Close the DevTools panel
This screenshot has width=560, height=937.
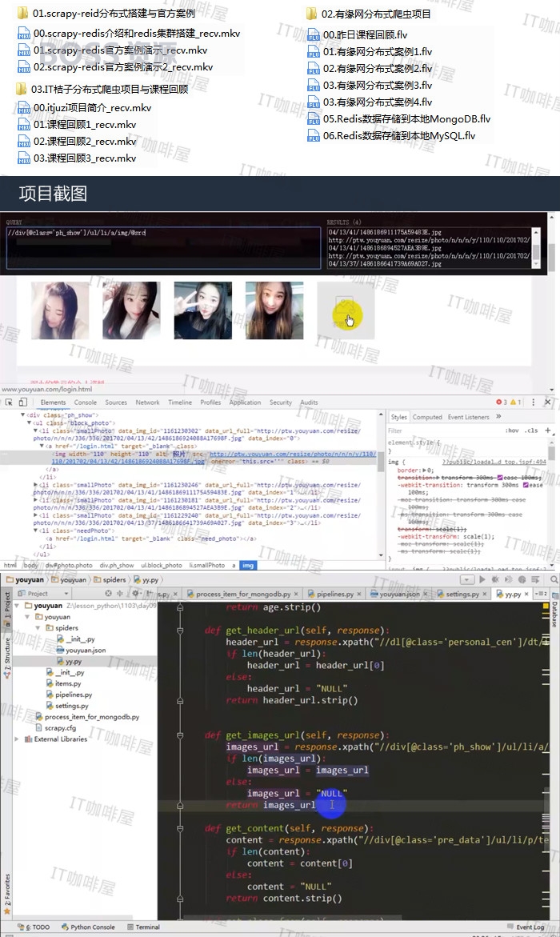click(547, 402)
